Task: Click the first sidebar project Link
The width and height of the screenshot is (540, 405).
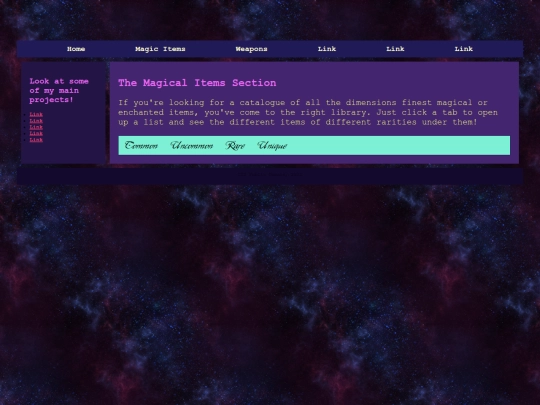Action: coord(36,114)
